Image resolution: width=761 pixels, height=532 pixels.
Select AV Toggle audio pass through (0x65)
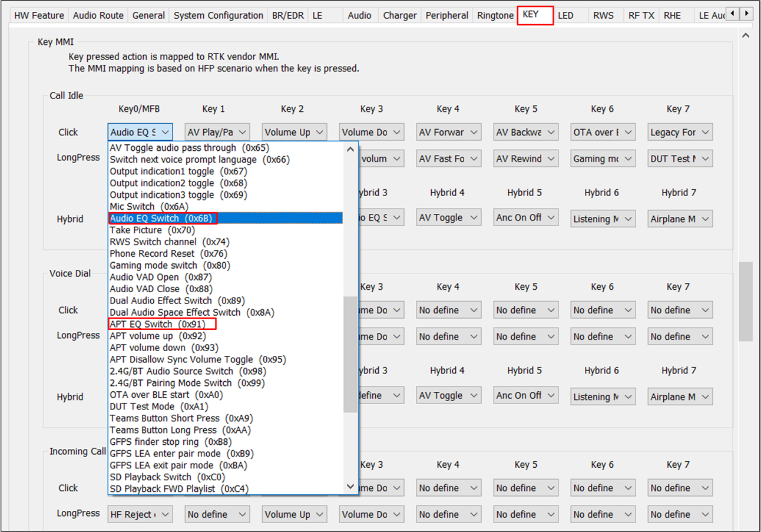click(x=226, y=148)
